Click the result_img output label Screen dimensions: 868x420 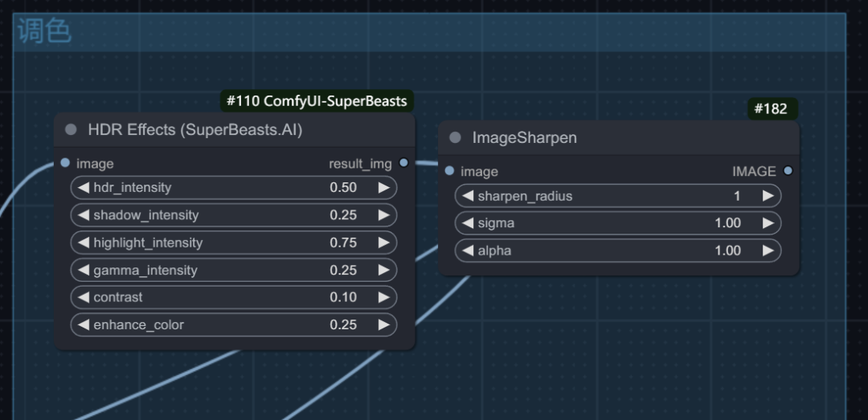coord(360,164)
